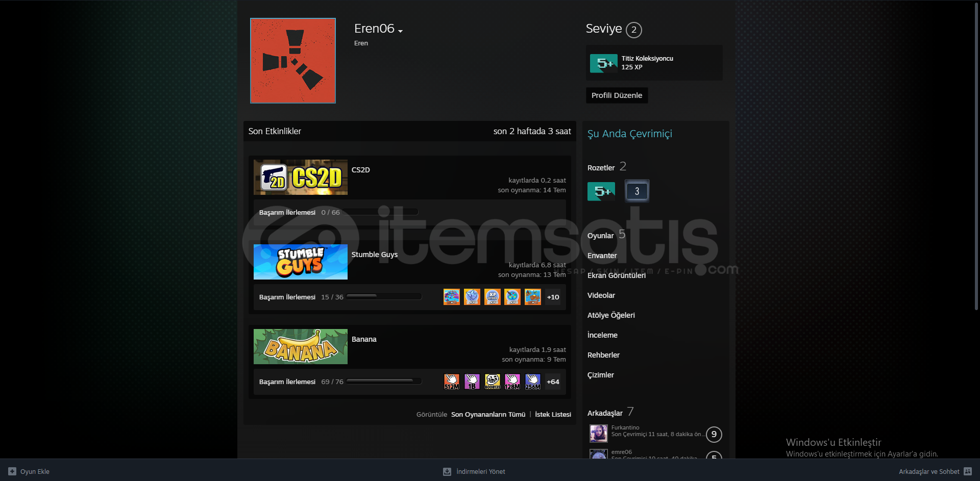Open the İstek Listesi link

tap(553, 415)
